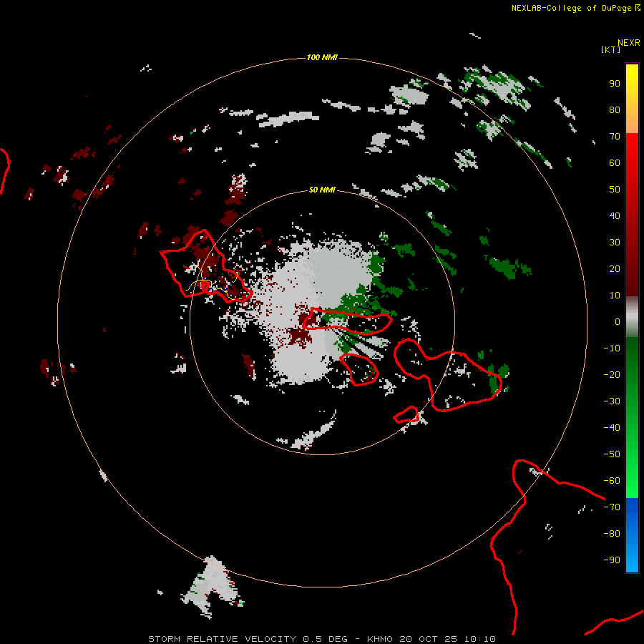Click the -30 scale value
This screenshot has width=644, height=644.
(x=612, y=401)
